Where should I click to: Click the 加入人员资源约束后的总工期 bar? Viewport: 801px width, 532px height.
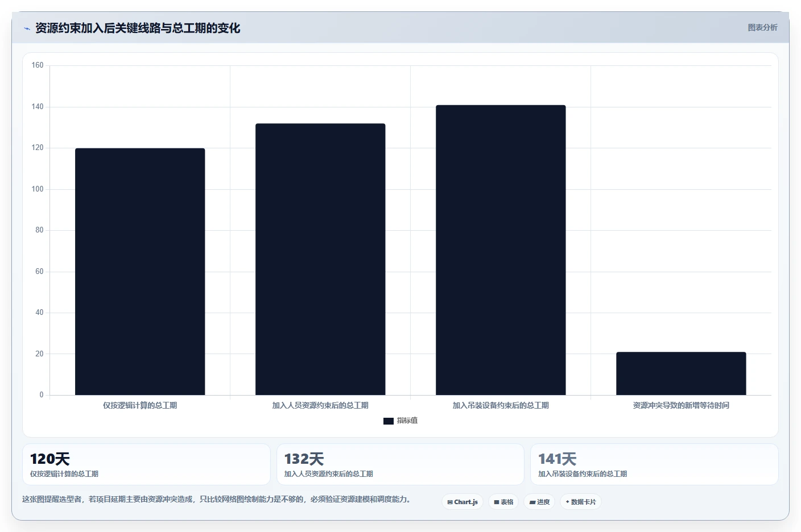(x=320, y=259)
